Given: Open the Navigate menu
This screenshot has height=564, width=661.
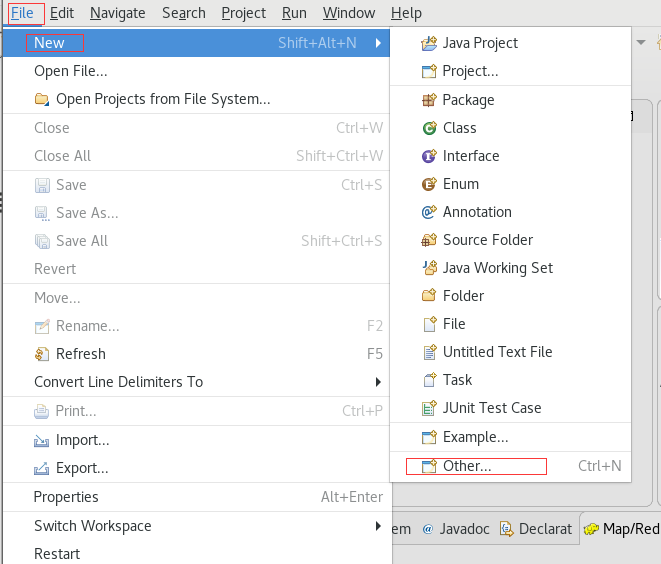Looking at the screenshot, I should coord(118,13).
